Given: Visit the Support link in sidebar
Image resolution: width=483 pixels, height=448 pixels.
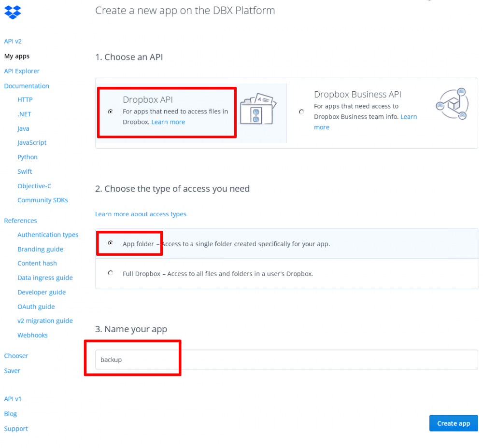Looking at the screenshot, I should (16, 429).
